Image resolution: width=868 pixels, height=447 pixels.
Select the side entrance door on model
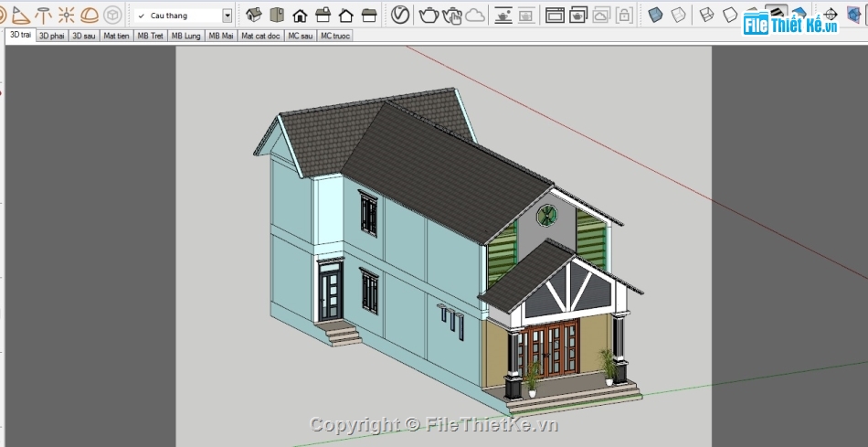pyautogui.click(x=331, y=291)
